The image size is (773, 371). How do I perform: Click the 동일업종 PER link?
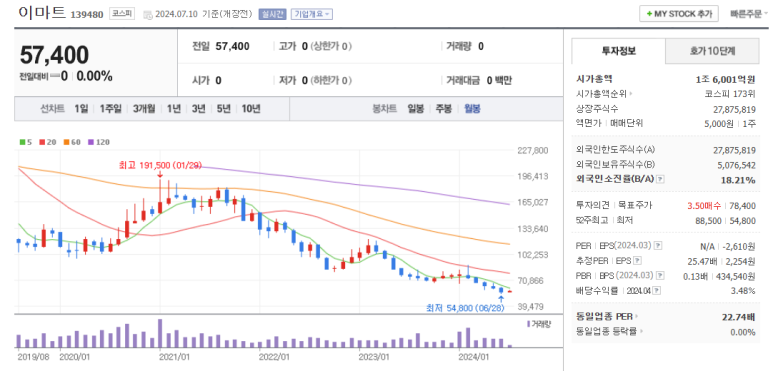tap(606, 316)
